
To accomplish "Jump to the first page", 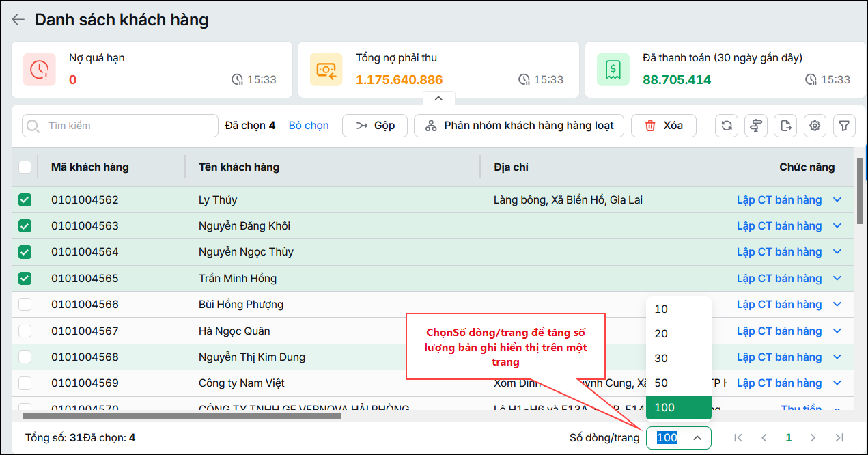I will point(738,438).
